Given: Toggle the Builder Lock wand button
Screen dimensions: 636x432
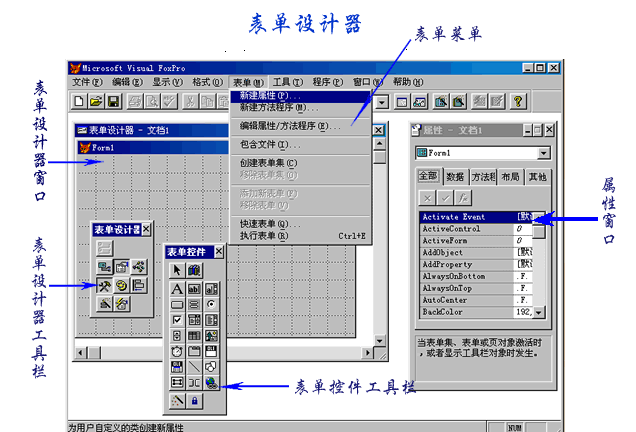Looking at the screenshot, I should (x=177, y=401).
